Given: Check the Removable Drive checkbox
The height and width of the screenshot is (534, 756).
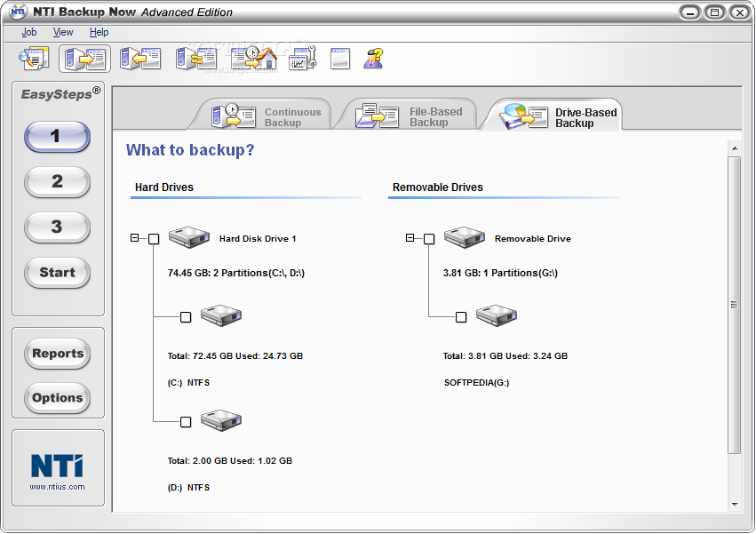Looking at the screenshot, I should (429, 239).
